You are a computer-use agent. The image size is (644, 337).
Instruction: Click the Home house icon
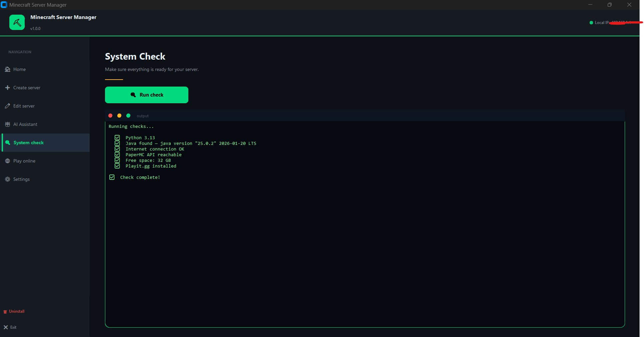coord(8,69)
